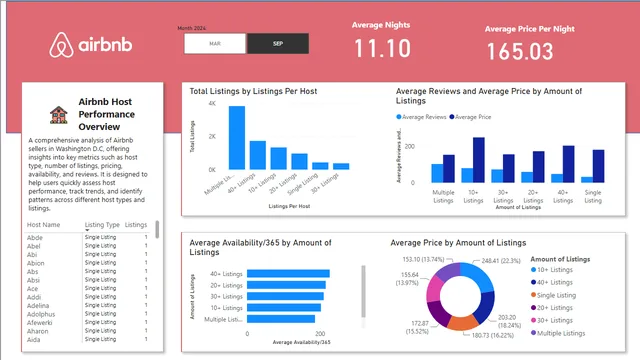Click the Average Reviews legend marker

click(399, 117)
